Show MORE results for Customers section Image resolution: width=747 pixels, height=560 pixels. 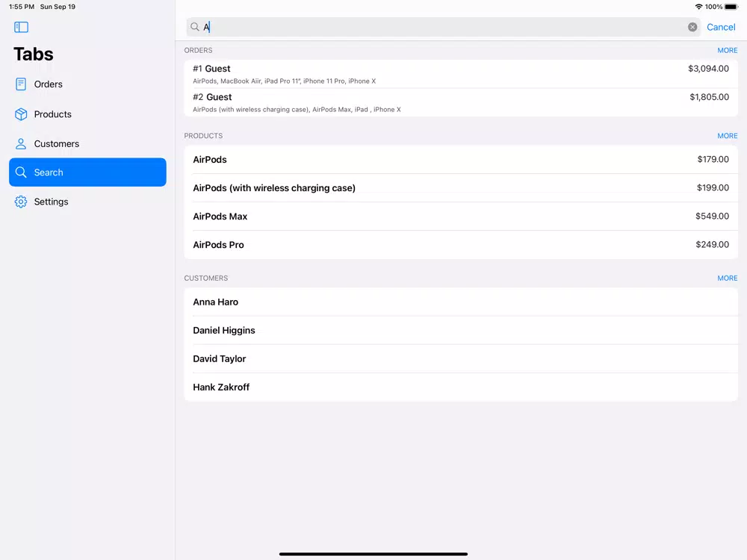727,278
